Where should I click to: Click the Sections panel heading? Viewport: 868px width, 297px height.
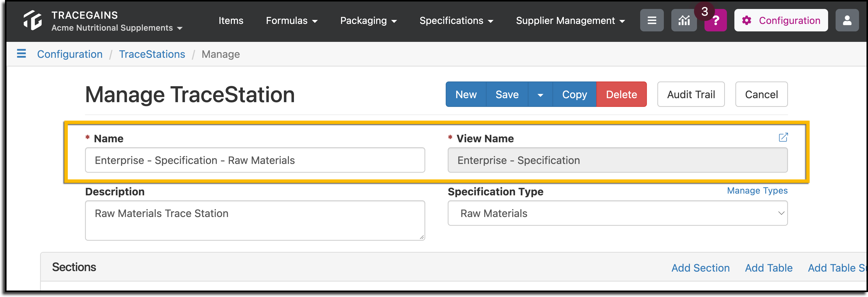pyautogui.click(x=74, y=267)
